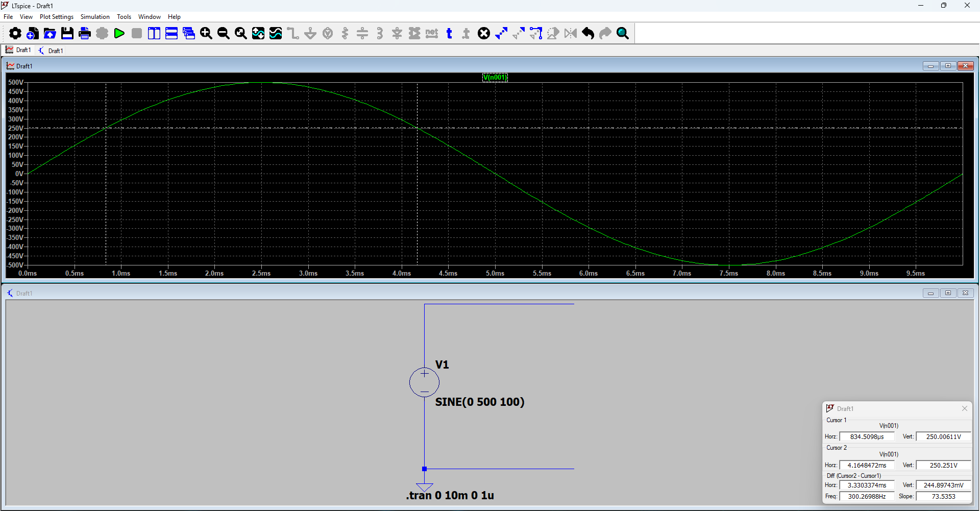
Task: Click the zoom to fit magnifier icon
Action: 241,34
